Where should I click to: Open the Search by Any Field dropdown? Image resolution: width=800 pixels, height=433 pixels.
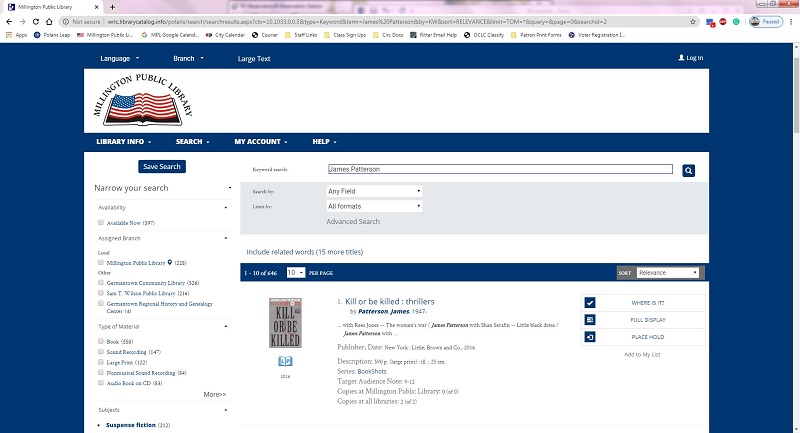click(374, 190)
